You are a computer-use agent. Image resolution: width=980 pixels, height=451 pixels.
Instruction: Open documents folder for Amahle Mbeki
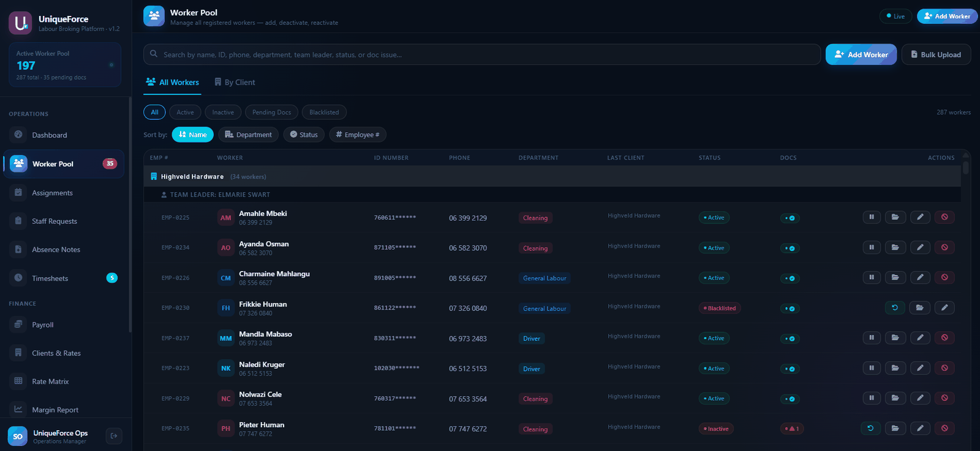pos(895,217)
